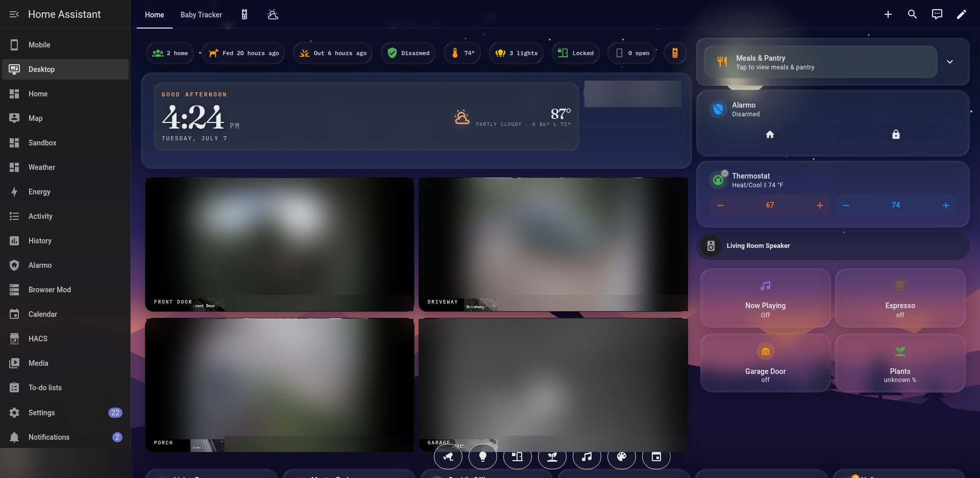Click the plus icon in top bar
The height and width of the screenshot is (478, 980).
pos(888,14)
